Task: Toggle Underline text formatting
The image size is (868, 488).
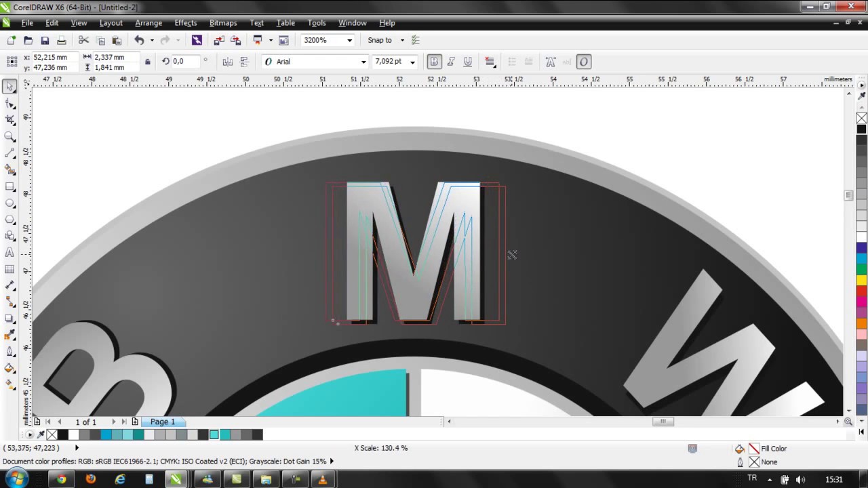Action: [468, 62]
